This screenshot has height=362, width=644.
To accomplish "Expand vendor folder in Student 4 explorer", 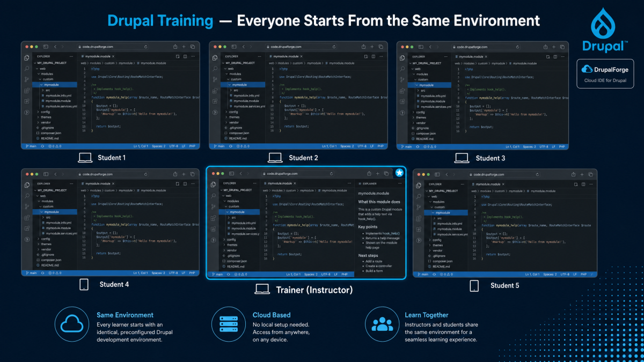I will click(x=46, y=249).
